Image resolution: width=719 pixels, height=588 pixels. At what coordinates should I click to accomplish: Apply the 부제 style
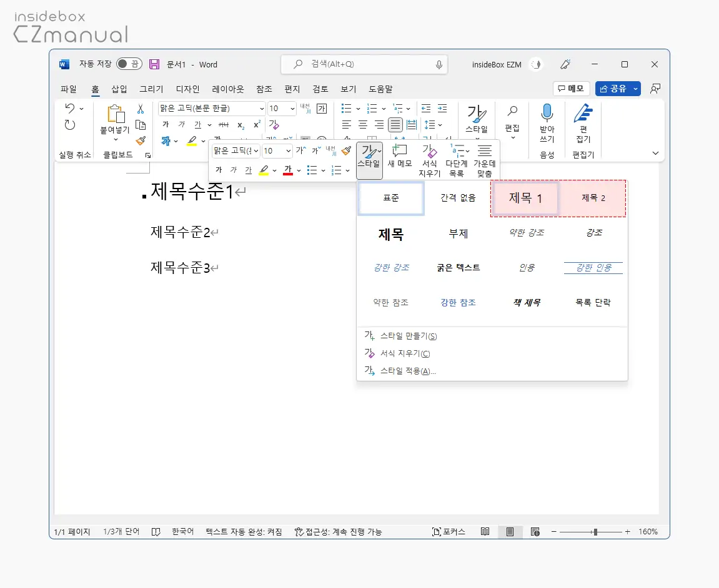[458, 233]
